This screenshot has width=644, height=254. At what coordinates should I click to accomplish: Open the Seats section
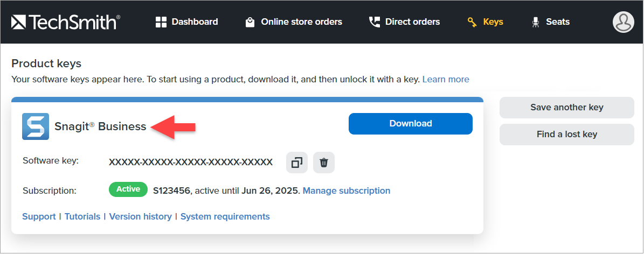(550, 22)
